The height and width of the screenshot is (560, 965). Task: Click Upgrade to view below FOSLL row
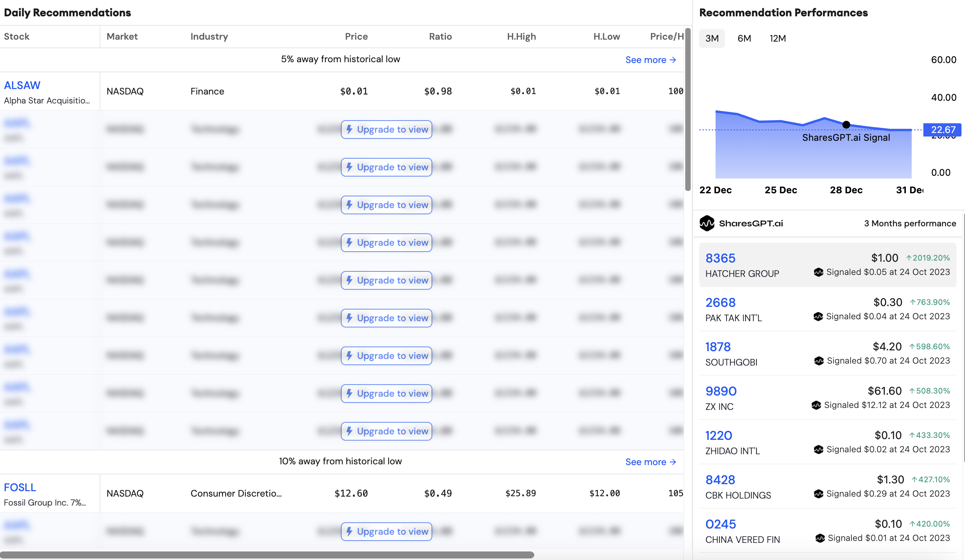[x=387, y=532]
